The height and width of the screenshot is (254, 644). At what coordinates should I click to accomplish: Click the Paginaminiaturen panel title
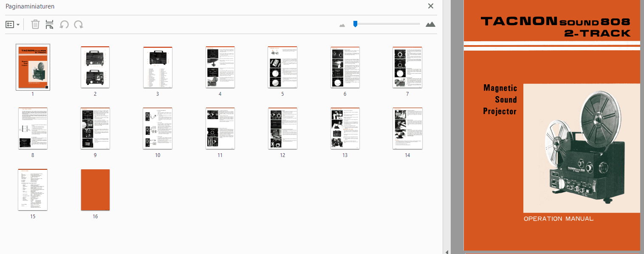30,6
